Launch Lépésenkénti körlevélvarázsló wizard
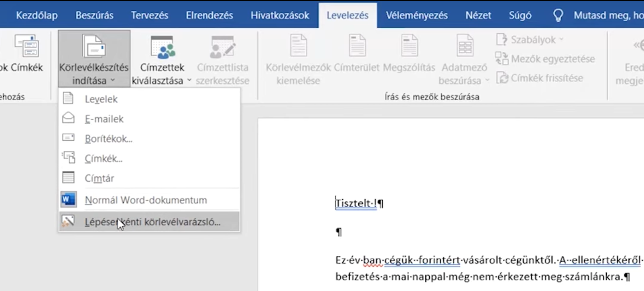This screenshot has width=644, height=291. tap(152, 222)
